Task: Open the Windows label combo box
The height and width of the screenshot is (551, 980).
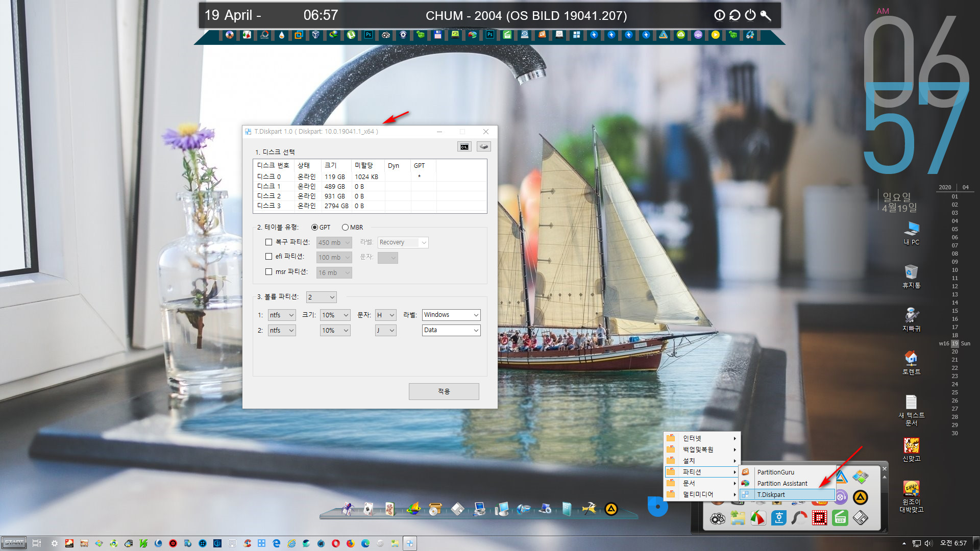Action: [451, 315]
